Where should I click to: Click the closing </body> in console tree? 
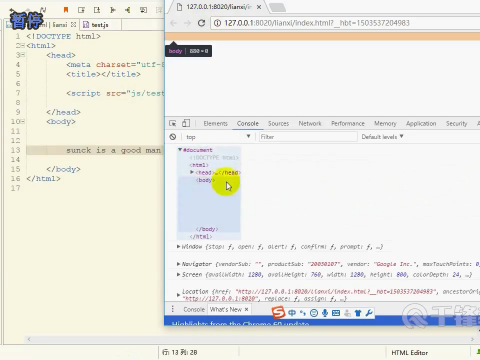point(207,229)
